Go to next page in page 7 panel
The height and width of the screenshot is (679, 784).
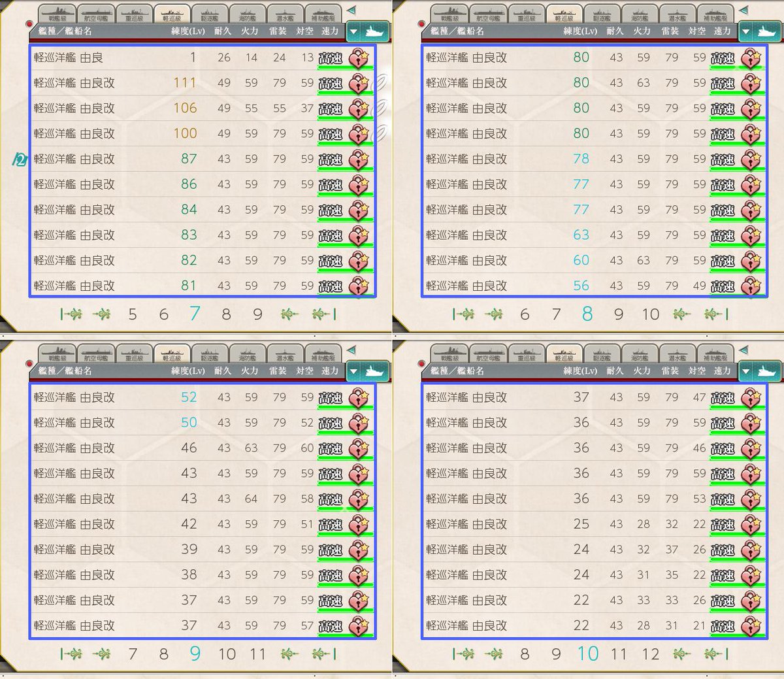pyautogui.click(x=289, y=314)
